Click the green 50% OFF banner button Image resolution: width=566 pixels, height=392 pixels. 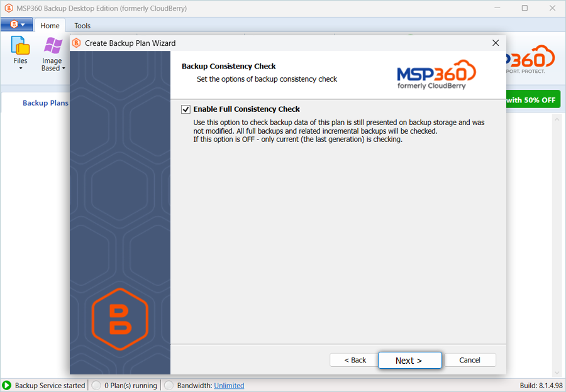point(531,100)
